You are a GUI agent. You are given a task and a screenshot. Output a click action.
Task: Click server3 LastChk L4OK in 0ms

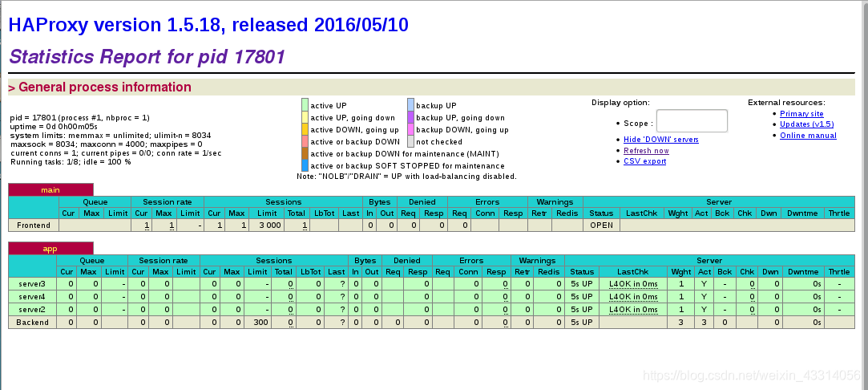633,283
